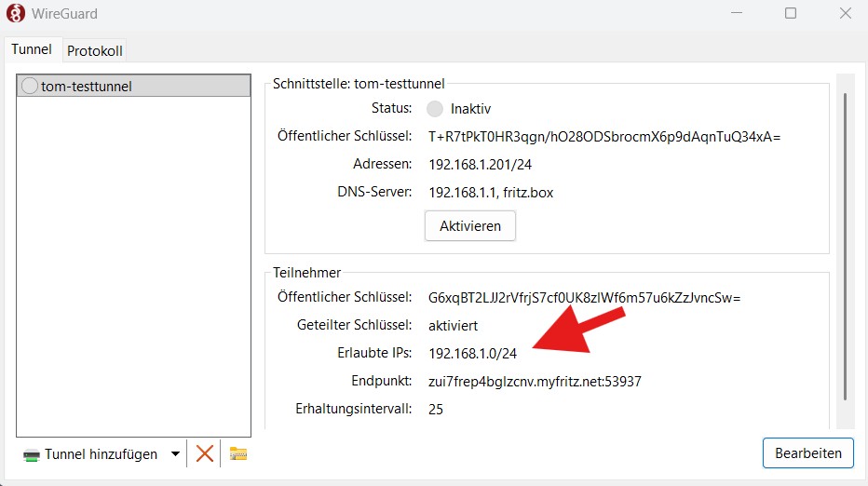
Task: Click the interface public key T+R7tPkT0HR3qgn...
Action: click(604, 137)
